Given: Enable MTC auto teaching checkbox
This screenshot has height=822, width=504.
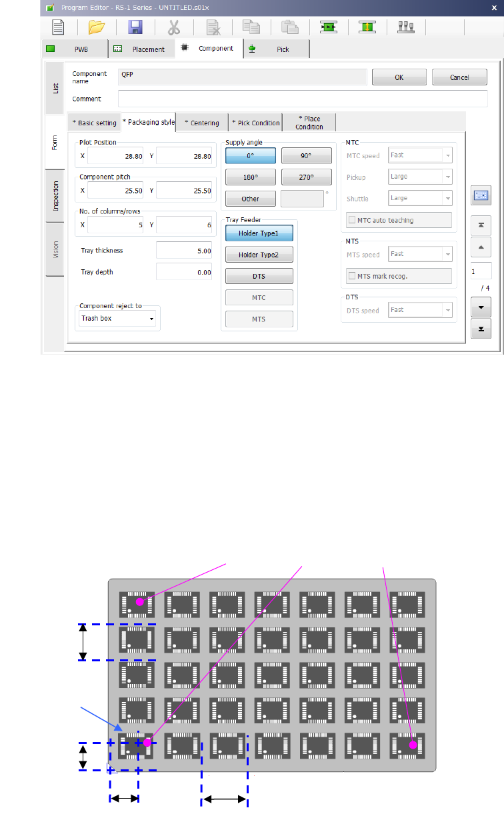Looking at the screenshot, I should click(352, 220).
